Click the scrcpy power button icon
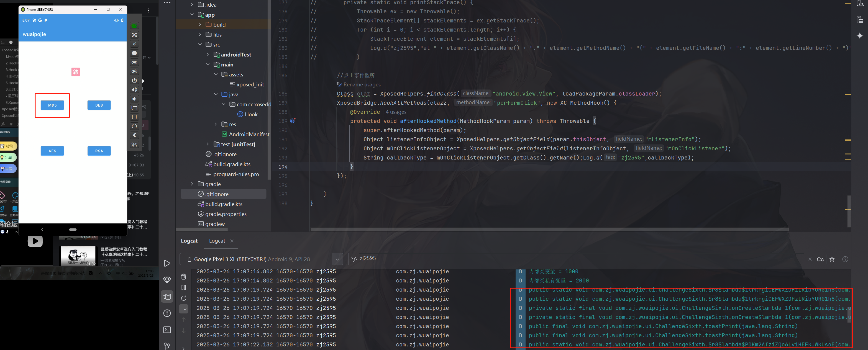The height and width of the screenshot is (350, 868). coord(134,81)
